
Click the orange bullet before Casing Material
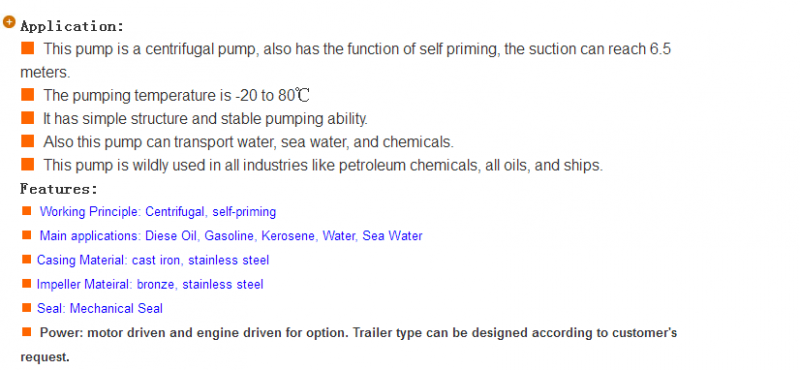click(27, 259)
